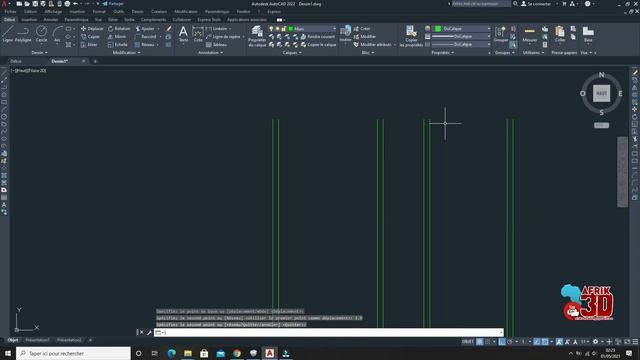Image resolution: width=640 pixels, height=360 pixels.
Task: Open the Linéaire dimension dropdown arrow
Action: (230, 29)
